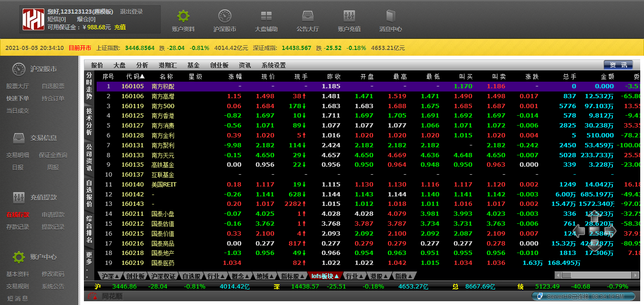The height and width of the screenshot is (305, 644).
Task: Click the left arrow of navigation pad
Action: point(579,231)
